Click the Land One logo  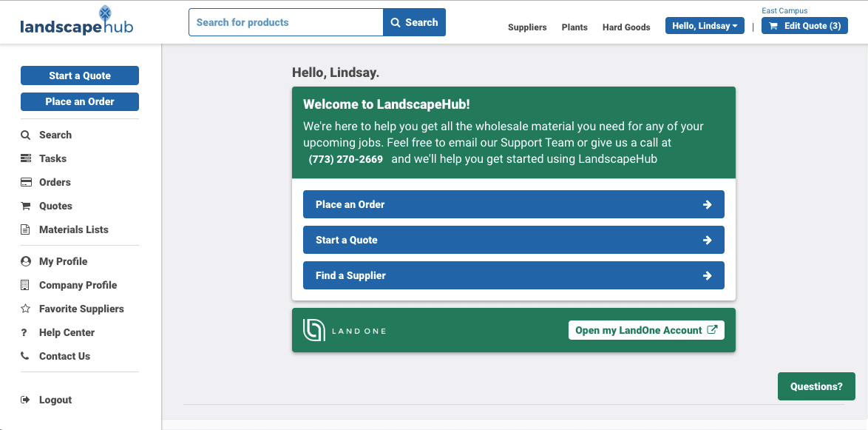345,330
